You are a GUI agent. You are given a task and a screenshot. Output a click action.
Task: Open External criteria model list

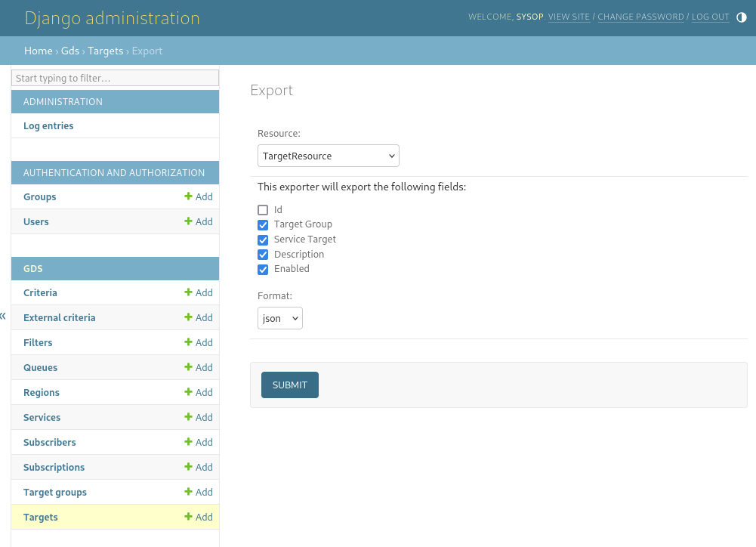pos(60,317)
